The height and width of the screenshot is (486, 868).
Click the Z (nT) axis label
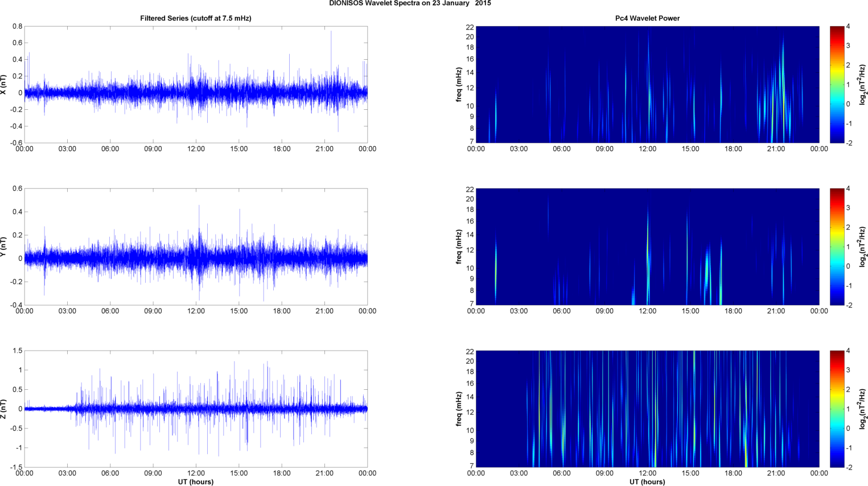coord(4,409)
